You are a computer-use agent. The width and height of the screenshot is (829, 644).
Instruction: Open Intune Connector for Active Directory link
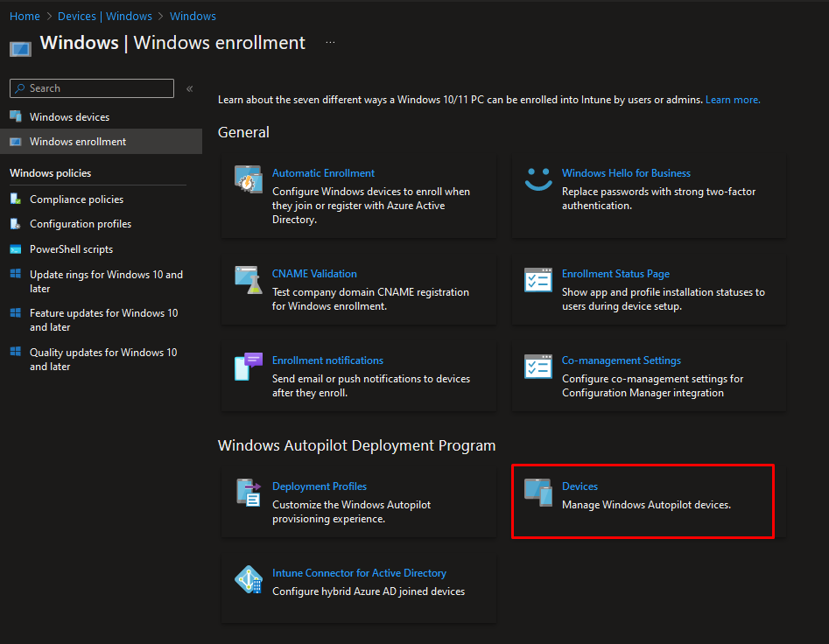(x=359, y=573)
